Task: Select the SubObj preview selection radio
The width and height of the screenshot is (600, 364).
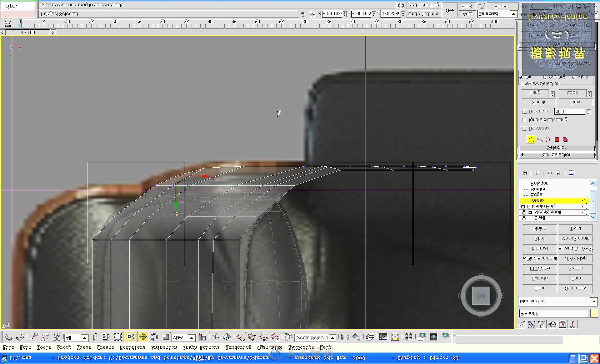Action: coord(545,77)
